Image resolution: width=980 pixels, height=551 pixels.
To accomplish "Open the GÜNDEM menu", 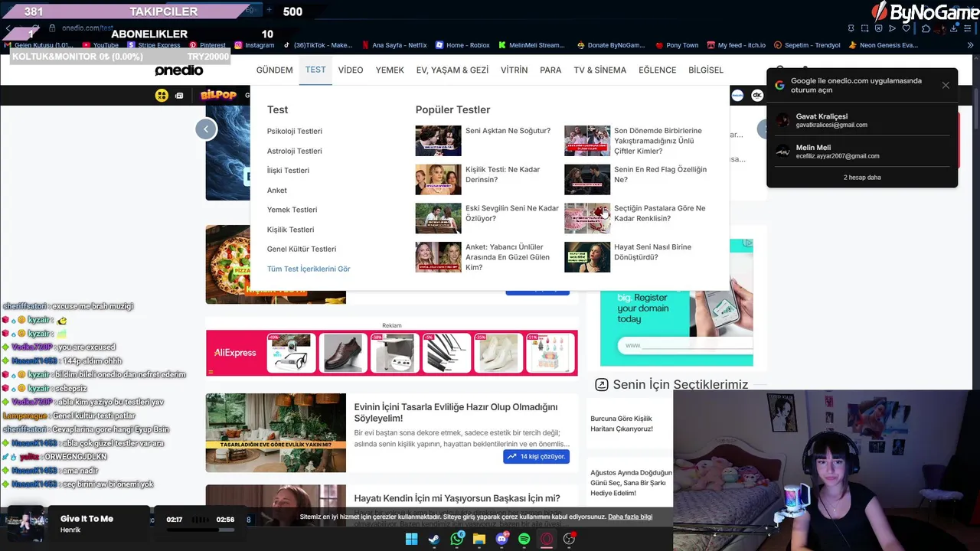I will 274,70.
